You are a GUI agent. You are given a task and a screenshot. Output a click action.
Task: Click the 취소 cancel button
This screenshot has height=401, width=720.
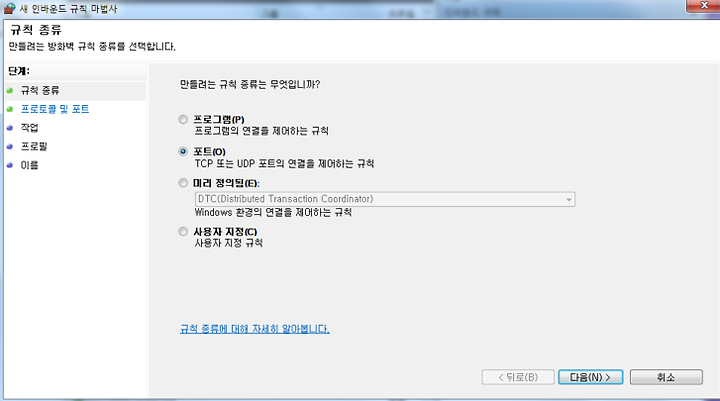666,377
